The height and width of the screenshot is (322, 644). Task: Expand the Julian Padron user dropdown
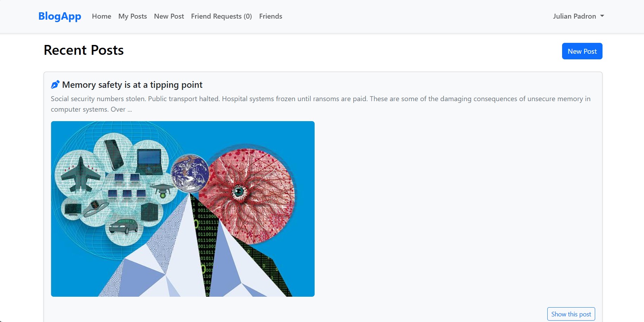[x=579, y=16]
